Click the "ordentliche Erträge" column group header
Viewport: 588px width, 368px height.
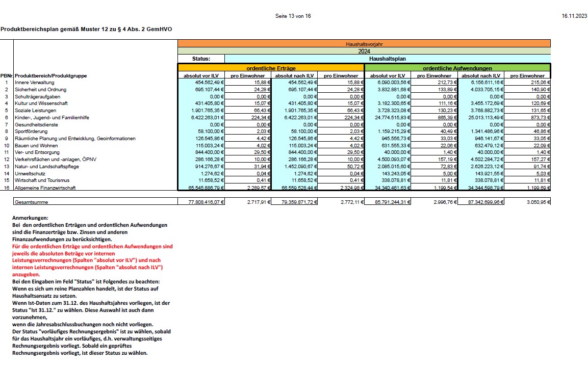(271, 68)
